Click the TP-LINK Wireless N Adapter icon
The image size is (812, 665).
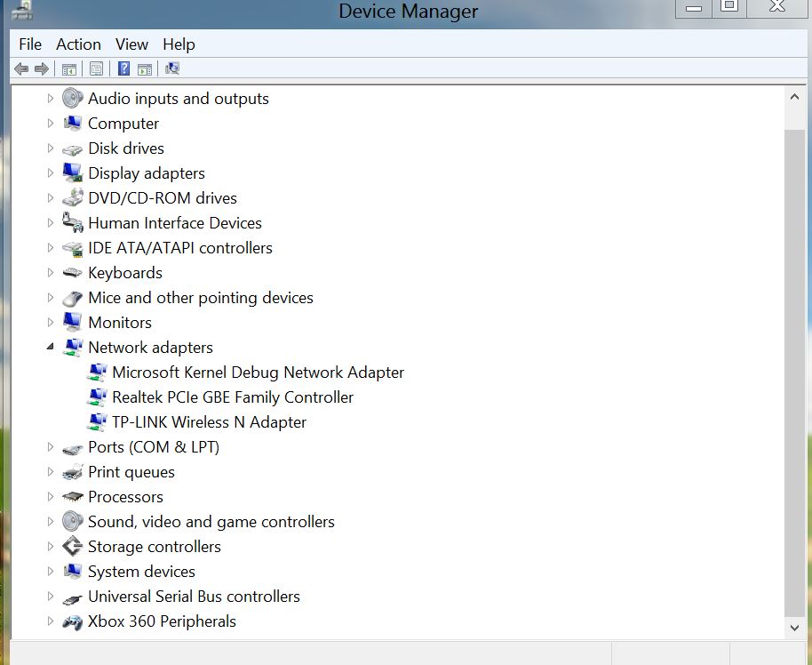pos(97,422)
